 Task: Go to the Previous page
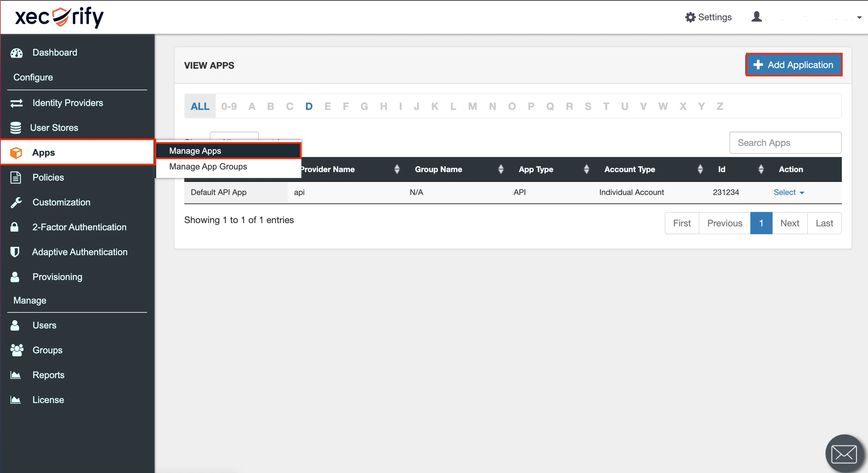pyautogui.click(x=725, y=223)
